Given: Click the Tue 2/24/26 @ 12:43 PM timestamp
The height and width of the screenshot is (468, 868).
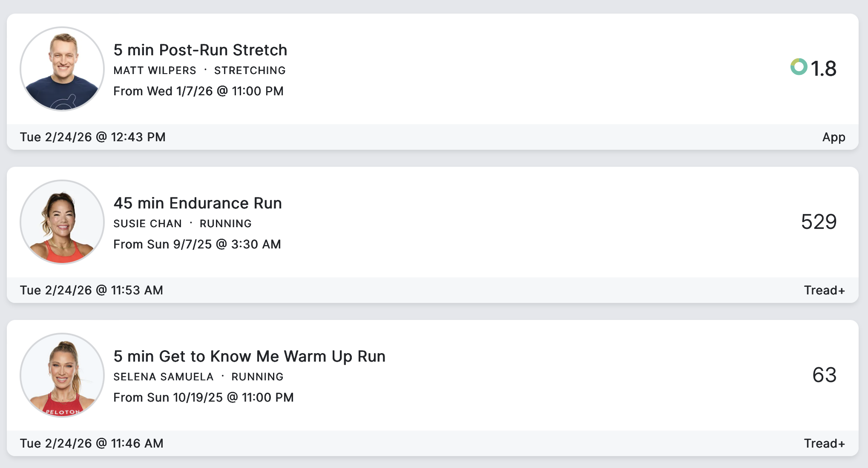Looking at the screenshot, I should pos(92,137).
